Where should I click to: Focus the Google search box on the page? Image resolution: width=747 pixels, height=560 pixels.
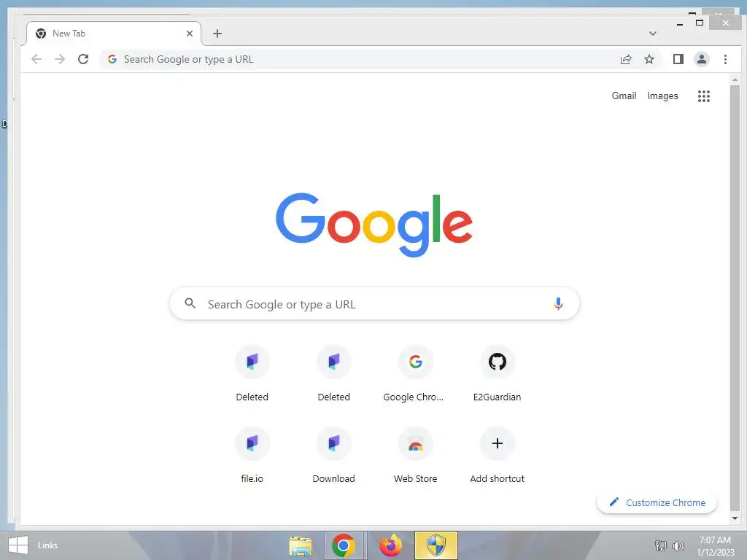374,304
